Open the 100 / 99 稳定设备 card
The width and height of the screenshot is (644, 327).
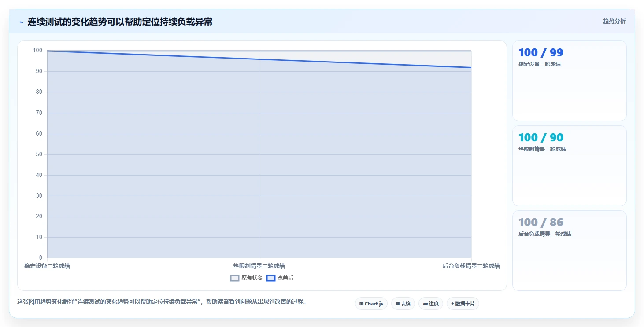coord(569,81)
